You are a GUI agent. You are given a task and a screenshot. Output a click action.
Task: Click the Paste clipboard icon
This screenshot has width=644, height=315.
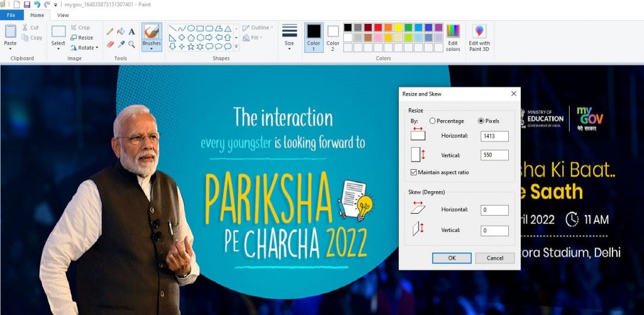[10, 31]
